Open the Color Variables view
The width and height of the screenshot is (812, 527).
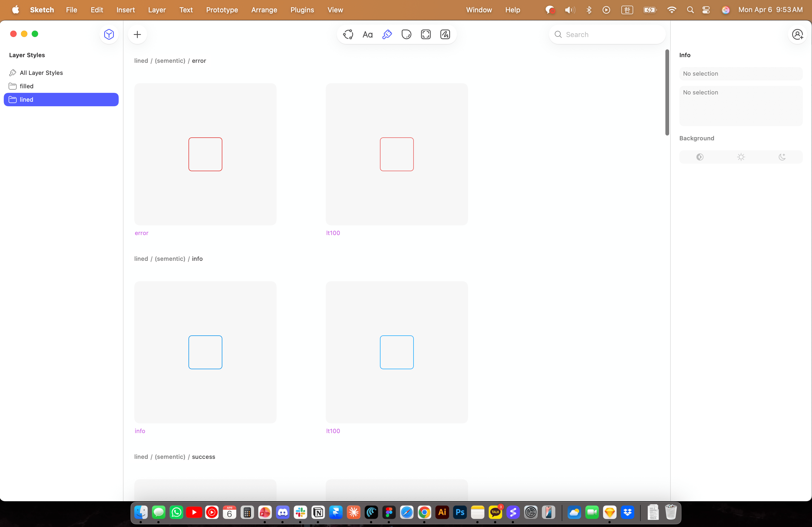click(406, 34)
